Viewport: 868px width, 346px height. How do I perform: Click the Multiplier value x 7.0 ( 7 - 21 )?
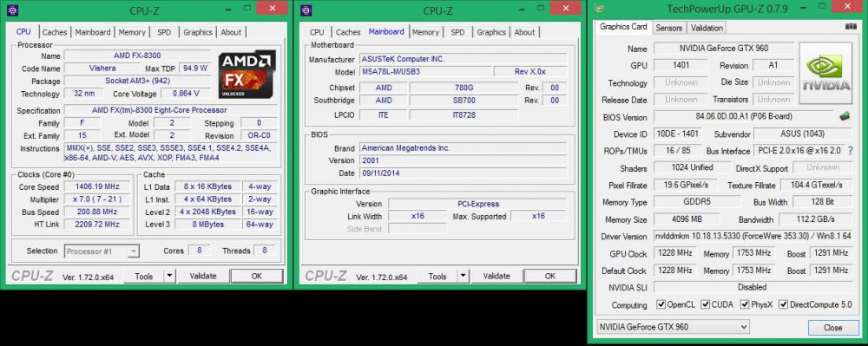click(97, 199)
